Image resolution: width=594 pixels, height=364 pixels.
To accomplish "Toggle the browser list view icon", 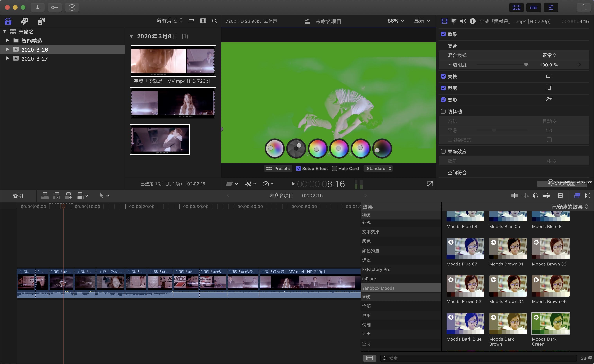I will pos(191,21).
